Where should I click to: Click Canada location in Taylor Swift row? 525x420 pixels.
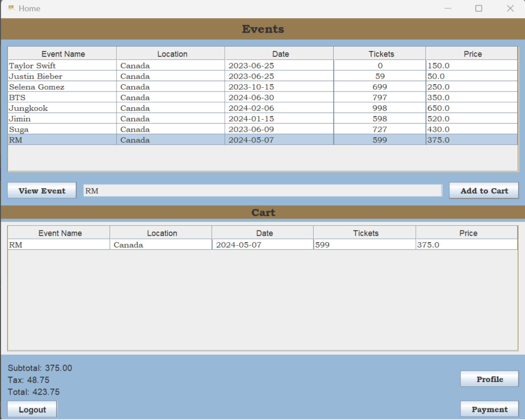171,65
